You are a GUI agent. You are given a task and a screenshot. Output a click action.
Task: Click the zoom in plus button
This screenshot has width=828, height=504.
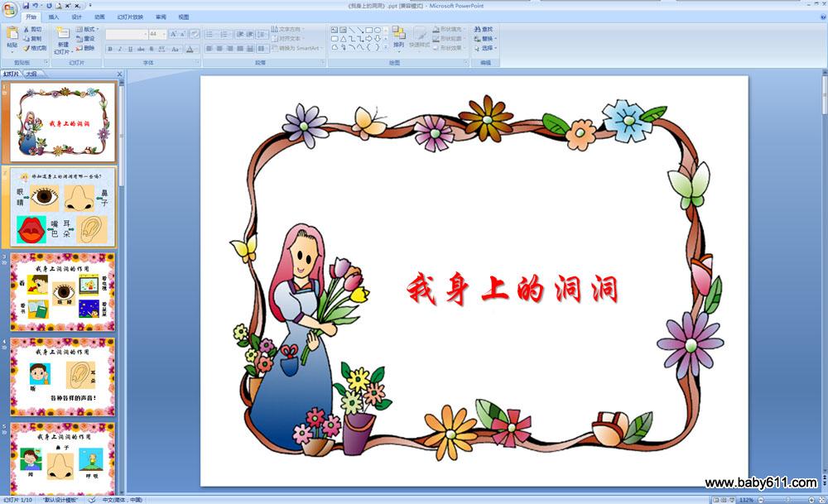[x=811, y=500]
